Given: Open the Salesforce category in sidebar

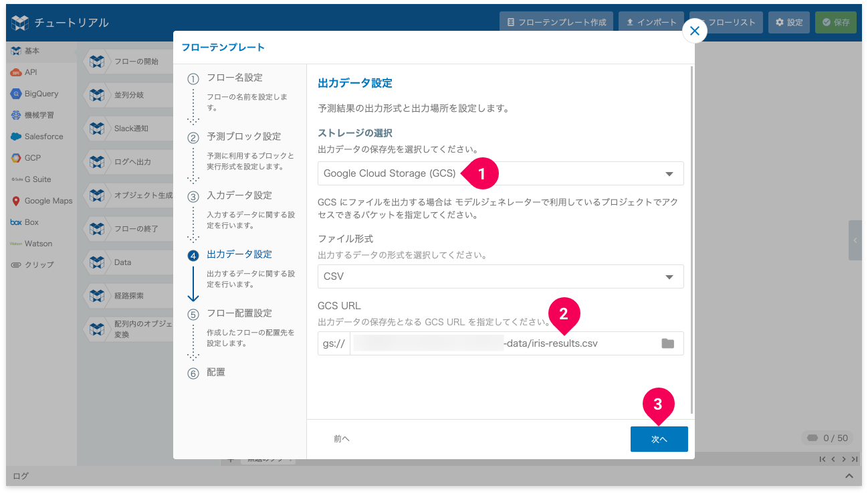Looking at the screenshot, I should [x=41, y=137].
